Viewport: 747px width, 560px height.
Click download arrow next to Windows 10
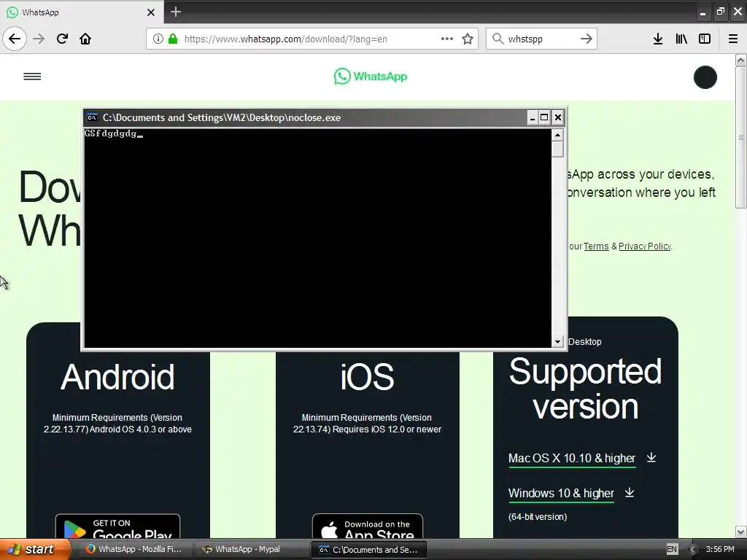point(630,492)
